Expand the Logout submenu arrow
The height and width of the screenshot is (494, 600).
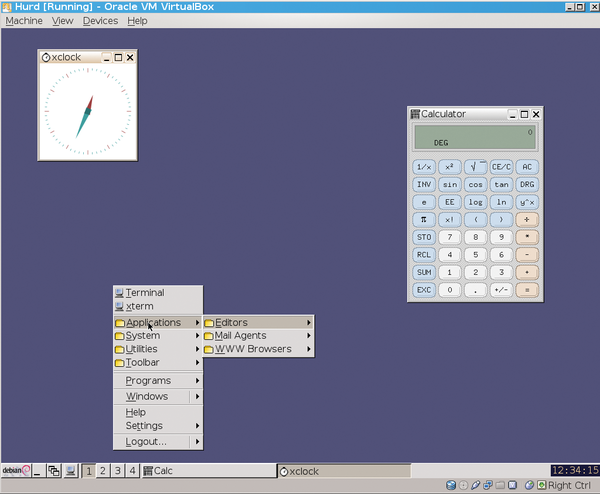(x=197, y=442)
